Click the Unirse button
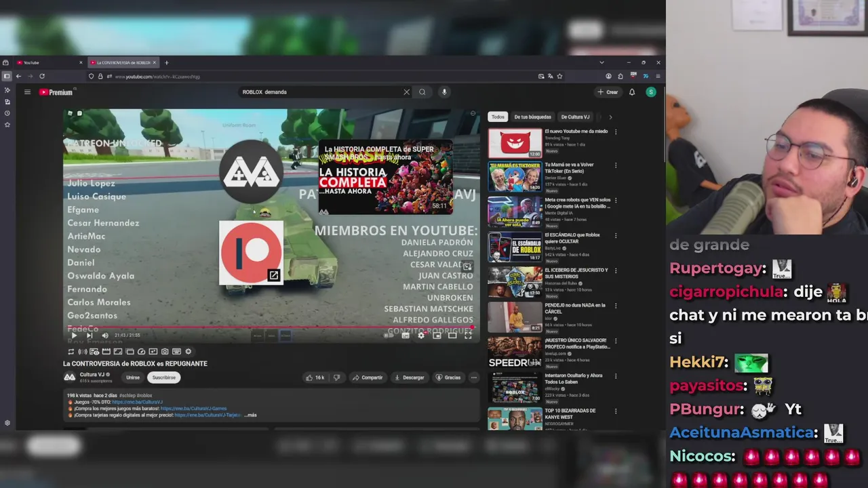Viewport: 868px width, 488px height. 133,378
